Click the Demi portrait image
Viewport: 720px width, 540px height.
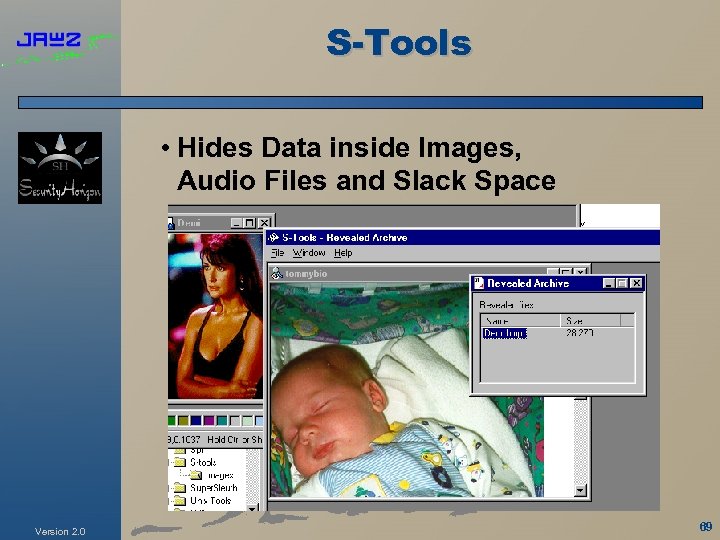pos(215,316)
